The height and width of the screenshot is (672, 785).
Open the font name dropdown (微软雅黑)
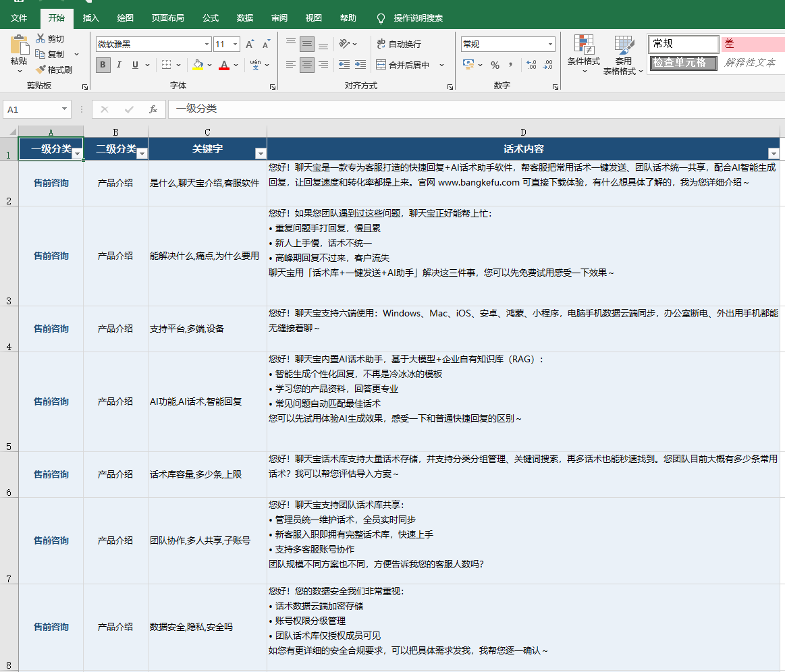pyautogui.click(x=207, y=44)
